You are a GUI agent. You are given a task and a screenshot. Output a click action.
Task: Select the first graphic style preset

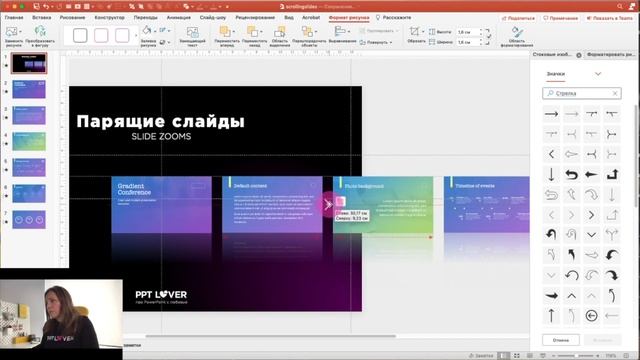pos(80,36)
